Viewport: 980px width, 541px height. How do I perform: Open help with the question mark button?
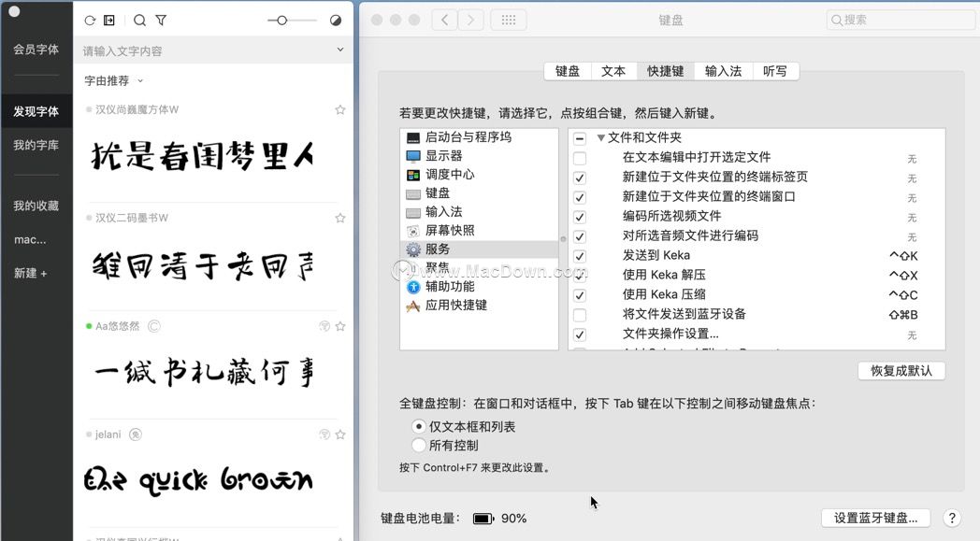point(952,518)
